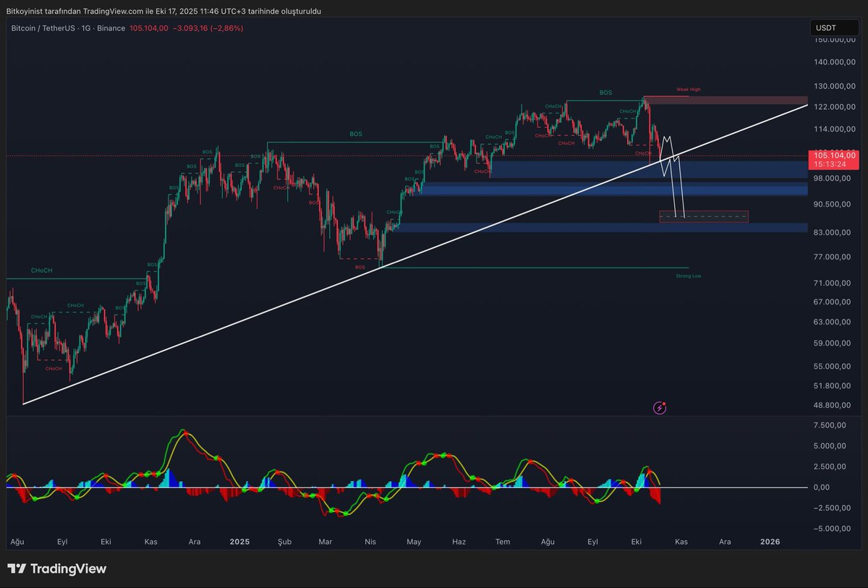This screenshot has width=868, height=588.
Task: Click the purple lightning bolt icon on the chart
Action: pyautogui.click(x=660, y=408)
